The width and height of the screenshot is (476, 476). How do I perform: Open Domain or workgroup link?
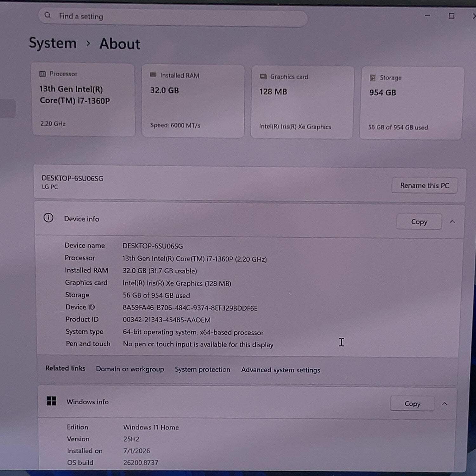pyautogui.click(x=130, y=369)
